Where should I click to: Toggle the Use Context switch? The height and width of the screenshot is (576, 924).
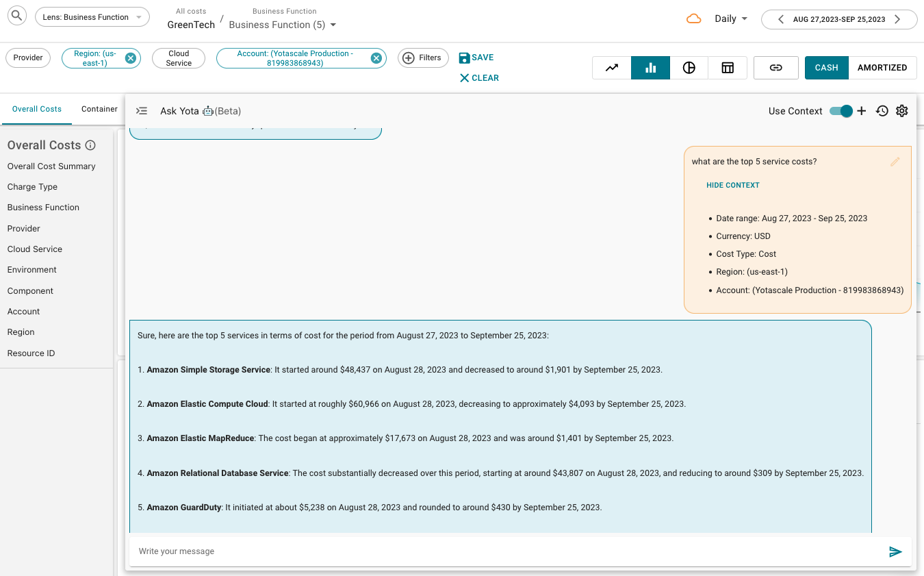[841, 111]
